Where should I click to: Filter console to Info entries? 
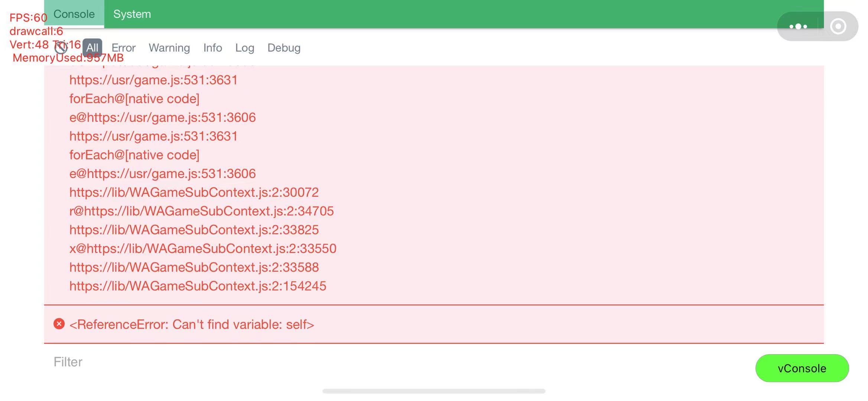coord(212,48)
